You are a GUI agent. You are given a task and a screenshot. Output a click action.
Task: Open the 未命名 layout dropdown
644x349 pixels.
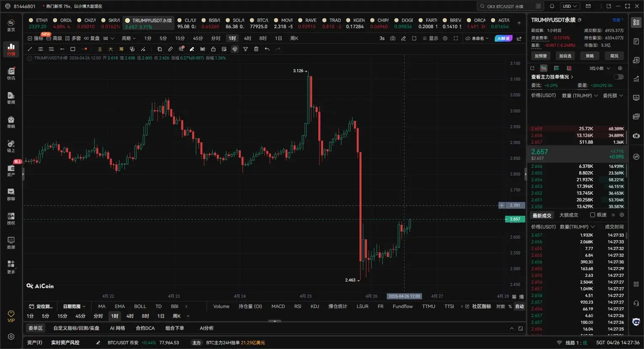(477, 38)
